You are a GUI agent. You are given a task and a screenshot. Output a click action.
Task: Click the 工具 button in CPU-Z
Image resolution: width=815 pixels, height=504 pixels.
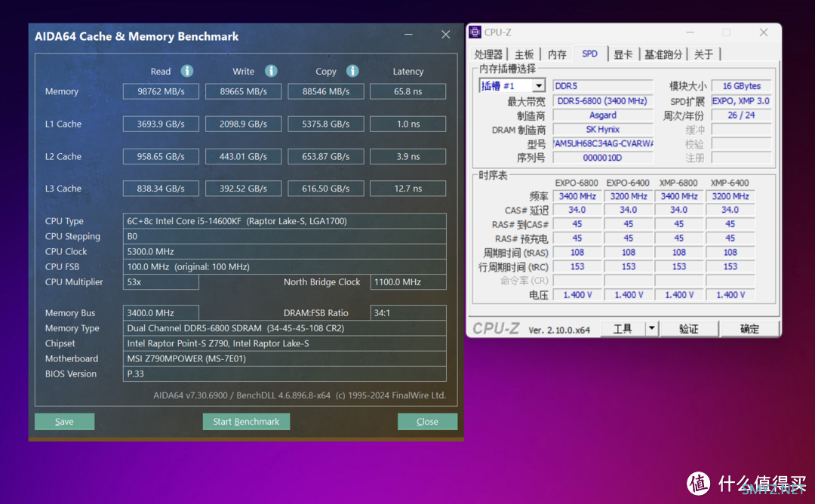623,328
